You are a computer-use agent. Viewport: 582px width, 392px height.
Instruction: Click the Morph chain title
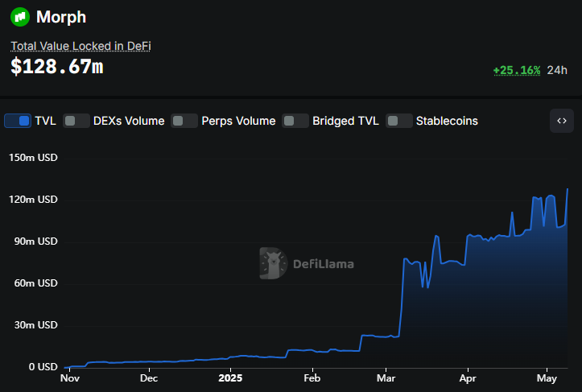coord(61,17)
